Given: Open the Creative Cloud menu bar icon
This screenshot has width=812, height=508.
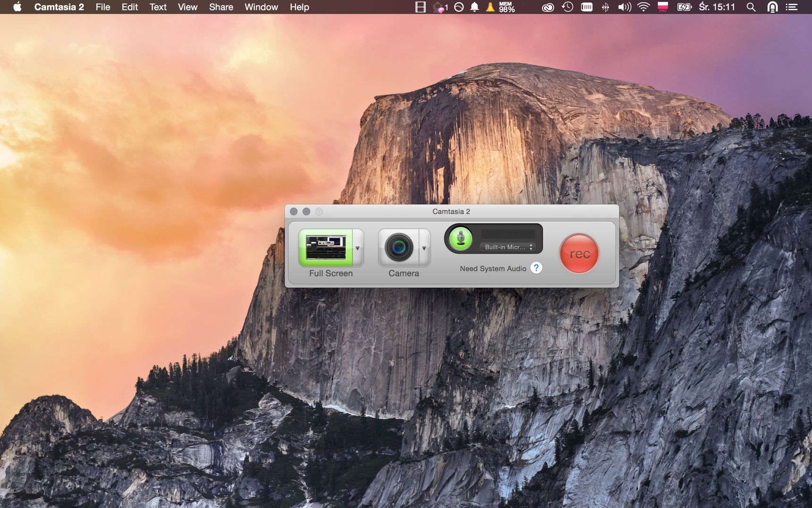Looking at the screenshot, I should pos(548,7).
